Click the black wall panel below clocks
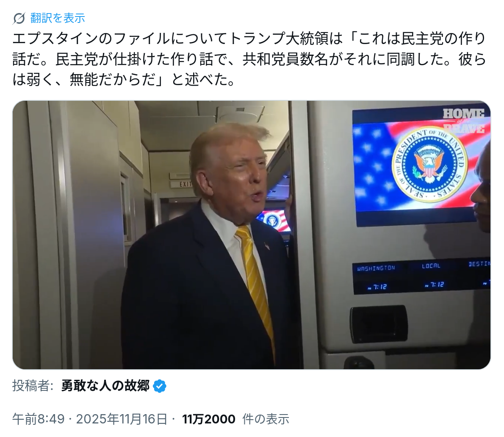Viewport: 504px width, 437px height. pos(379,324)
